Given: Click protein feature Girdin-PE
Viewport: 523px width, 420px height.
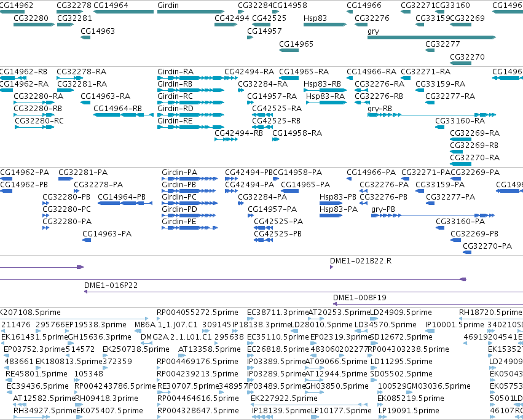Looking at the screenshot, I should click(x=189, y=228).
